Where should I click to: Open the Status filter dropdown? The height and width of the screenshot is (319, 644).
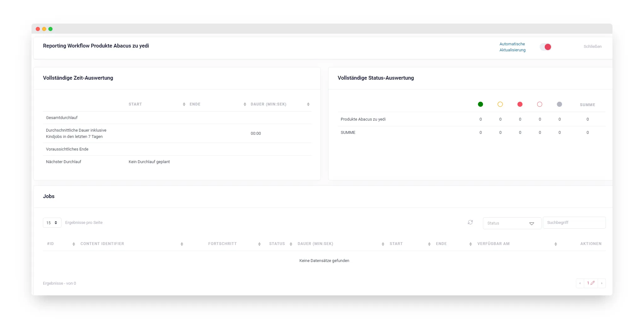[x=512, y=223]
